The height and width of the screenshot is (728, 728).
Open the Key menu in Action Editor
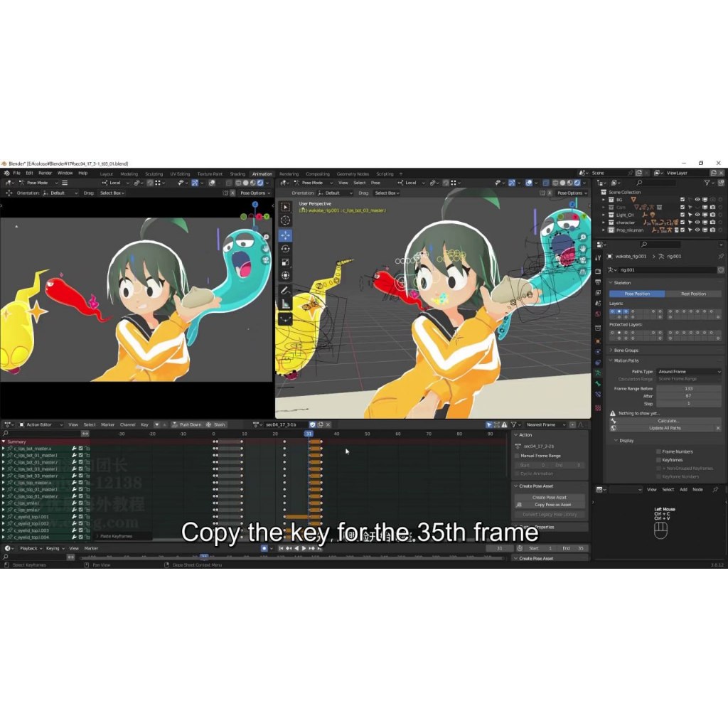tap(144, 425)
